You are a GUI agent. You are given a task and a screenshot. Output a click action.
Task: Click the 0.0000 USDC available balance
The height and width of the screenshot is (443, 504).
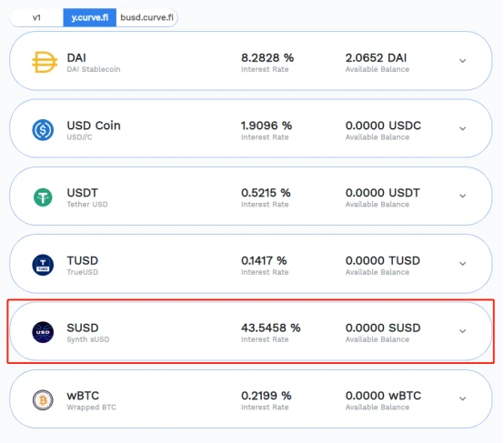pyautogui.click(x=383, y=126)
